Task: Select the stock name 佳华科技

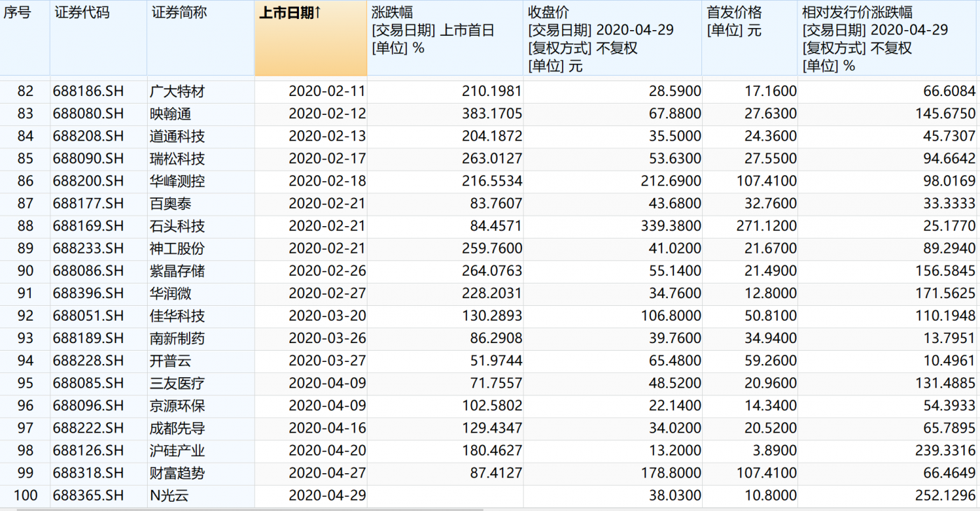Action: (x=177, y=316)
